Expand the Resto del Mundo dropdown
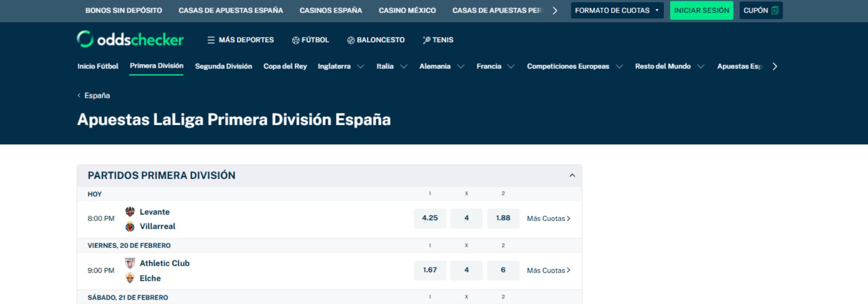 click(669, 66)
